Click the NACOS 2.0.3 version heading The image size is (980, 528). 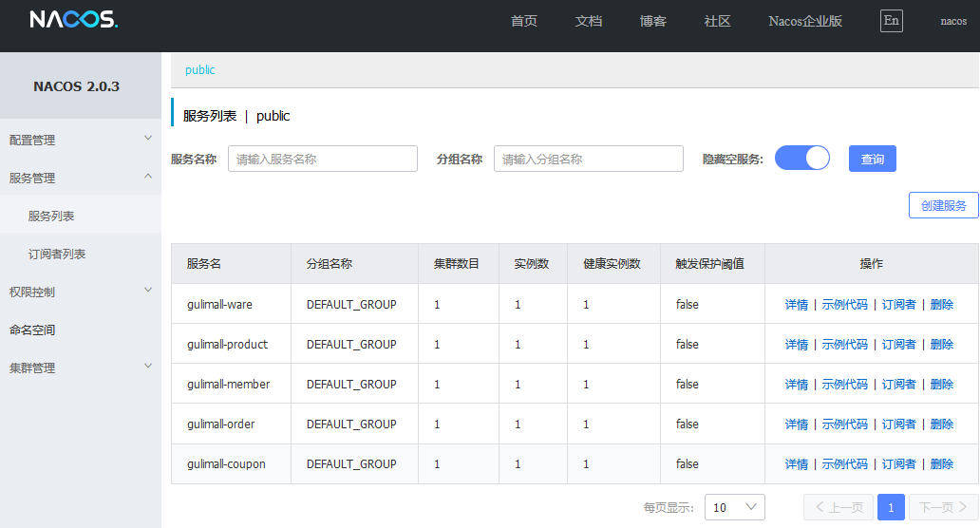76,86
